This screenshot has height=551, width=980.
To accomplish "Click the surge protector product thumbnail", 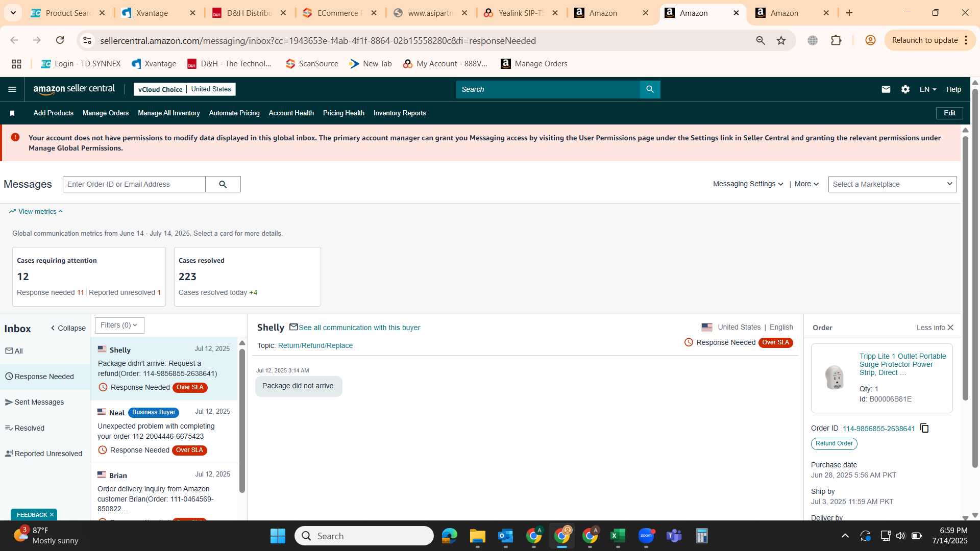I will click(835, 377).
